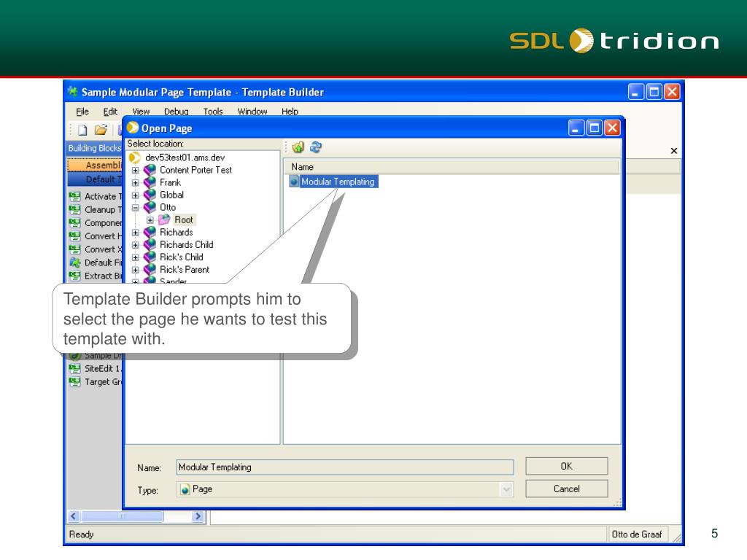
Task: Click the icon beside 'Target Gr' building block
Action: [75, 382]
